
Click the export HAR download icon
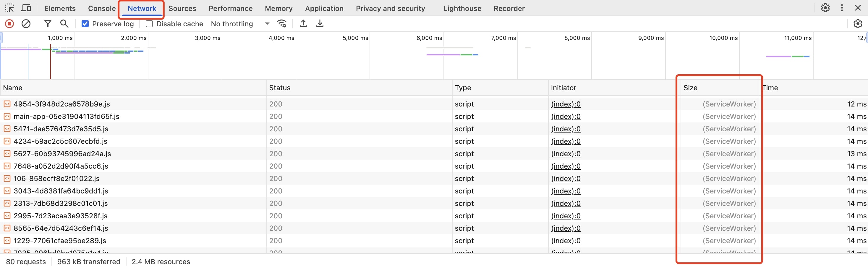point(320,24)
